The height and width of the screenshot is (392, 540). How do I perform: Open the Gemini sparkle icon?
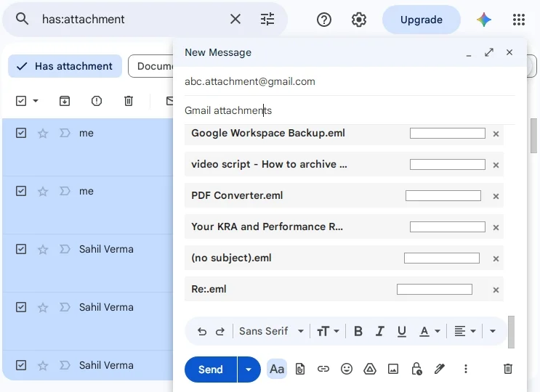pyautogui.click(x=484, y=20)
